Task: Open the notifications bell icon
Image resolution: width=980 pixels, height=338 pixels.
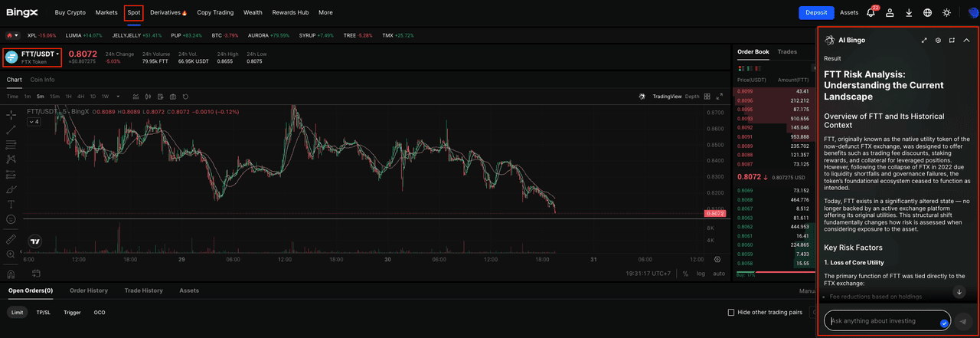Action: 871,12
